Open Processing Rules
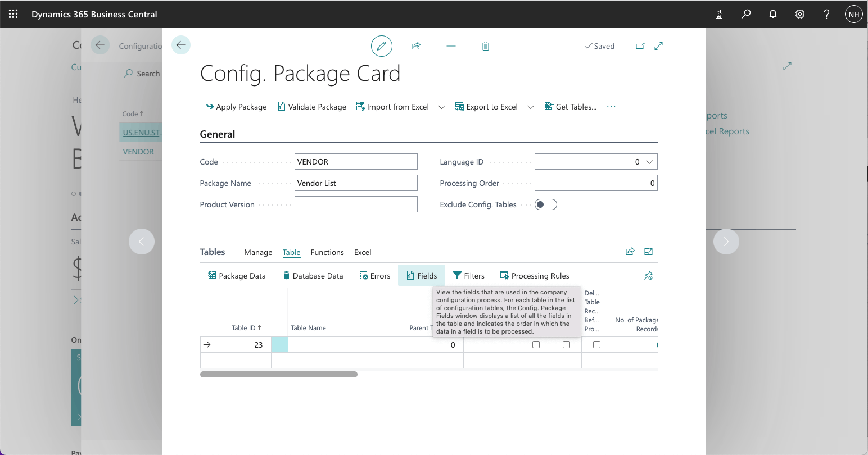This screenshot has height=455, width=868. [535, 276]
